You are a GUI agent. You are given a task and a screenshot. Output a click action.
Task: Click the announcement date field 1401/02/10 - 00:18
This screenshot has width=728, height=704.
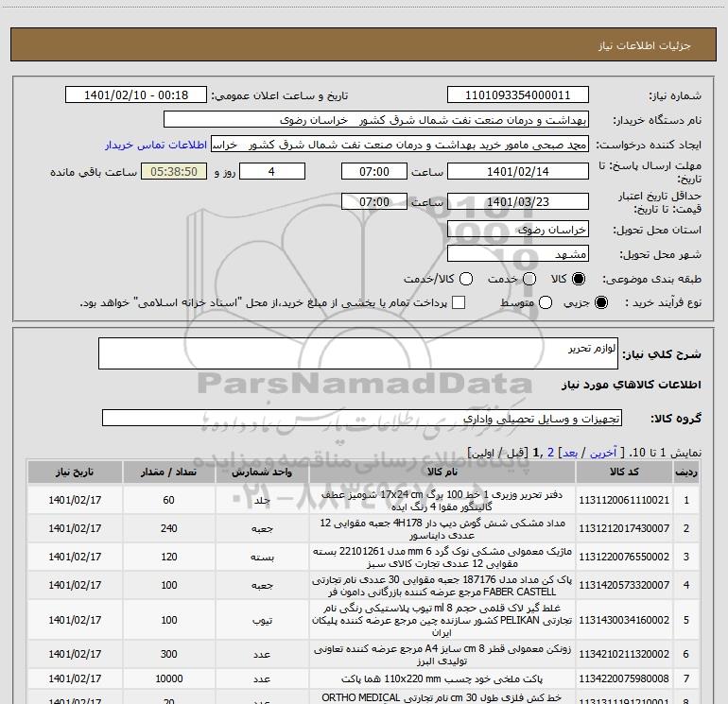pos(136,95)
